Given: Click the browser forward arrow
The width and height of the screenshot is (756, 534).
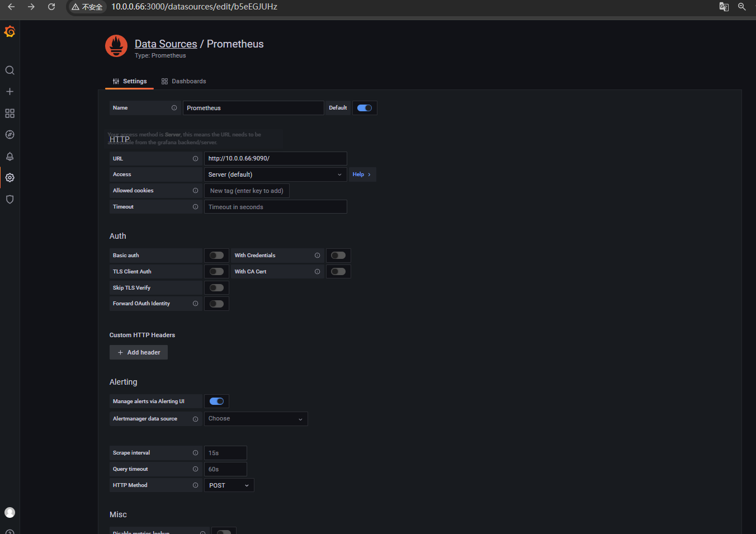Looking at the screenshot, I should (31, 7).
